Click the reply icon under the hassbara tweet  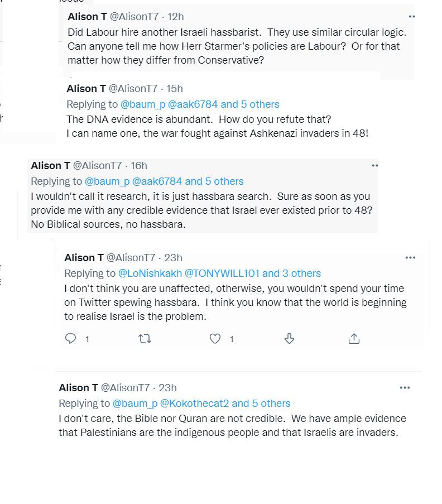click(x=71, y=338)
